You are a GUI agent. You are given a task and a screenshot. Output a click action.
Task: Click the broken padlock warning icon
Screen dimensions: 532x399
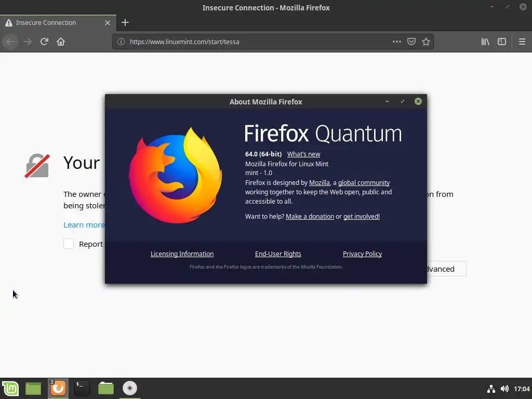pyautogui.click(x=37, y=166)
